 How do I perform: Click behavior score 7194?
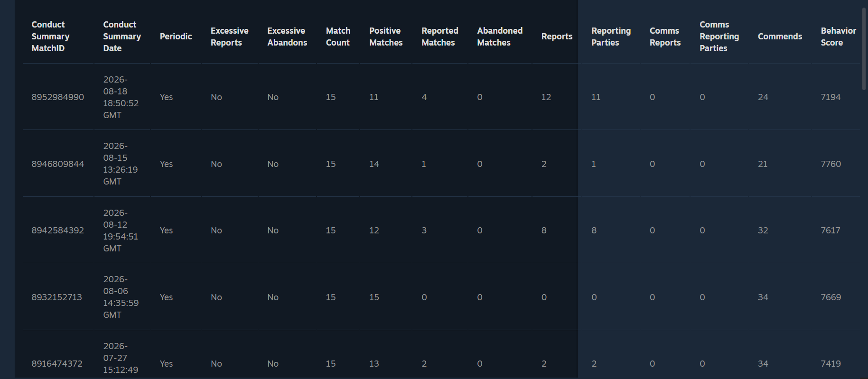831,97
